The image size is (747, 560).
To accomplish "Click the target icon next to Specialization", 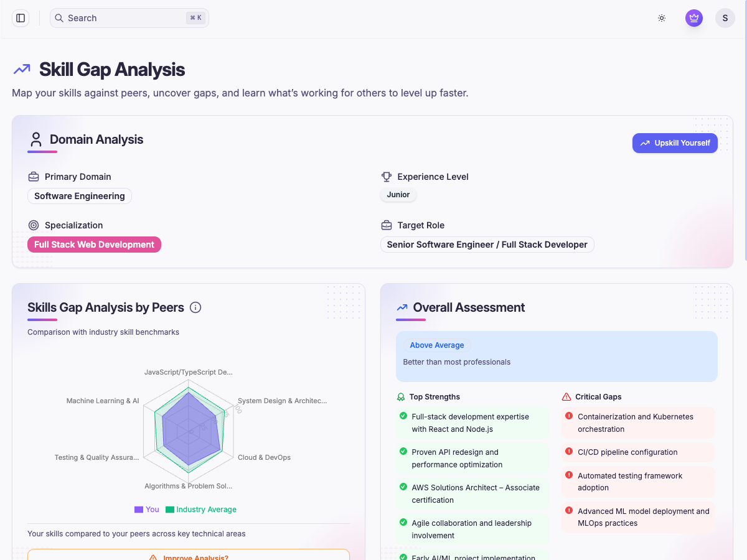I will point(33,225).
